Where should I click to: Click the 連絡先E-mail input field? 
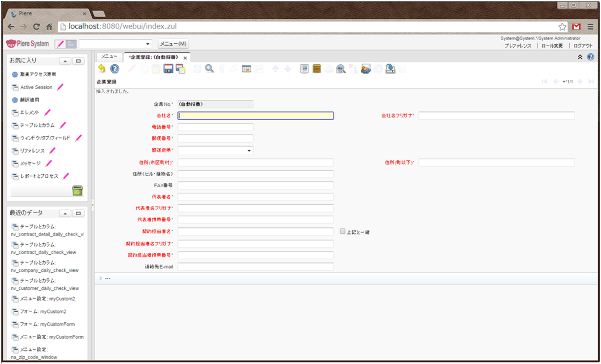click(x=255, y=267)
